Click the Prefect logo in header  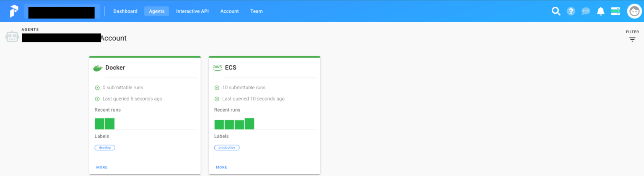tap(14, 11)
